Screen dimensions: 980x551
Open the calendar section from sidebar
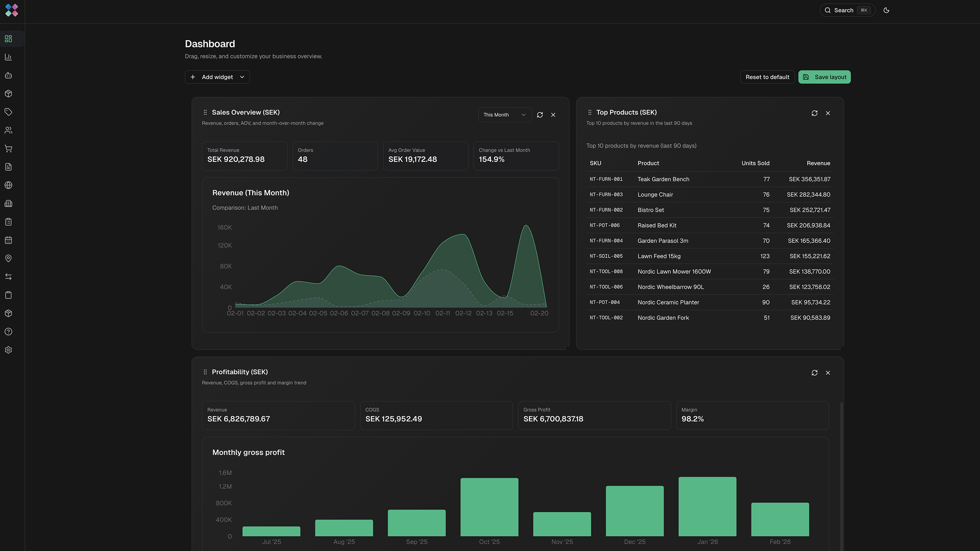coord(8,240)
